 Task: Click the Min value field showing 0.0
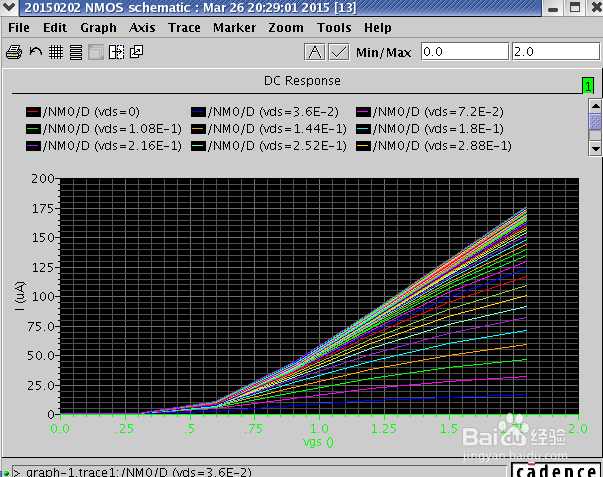(x=465, y=52)
